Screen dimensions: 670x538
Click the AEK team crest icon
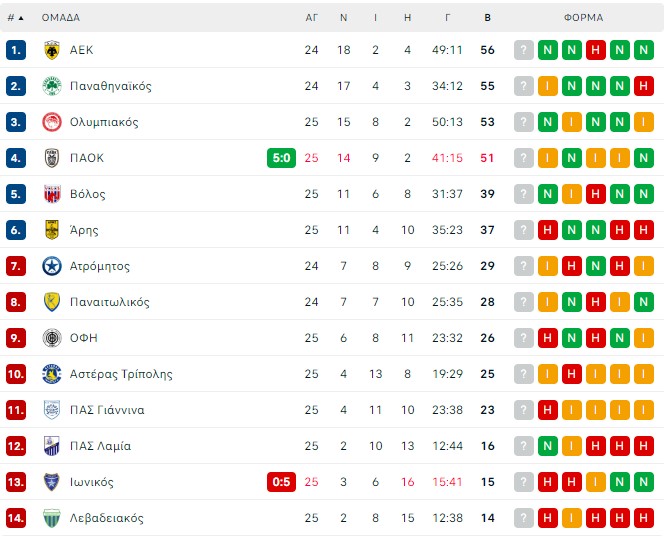(x=52, y=50)
